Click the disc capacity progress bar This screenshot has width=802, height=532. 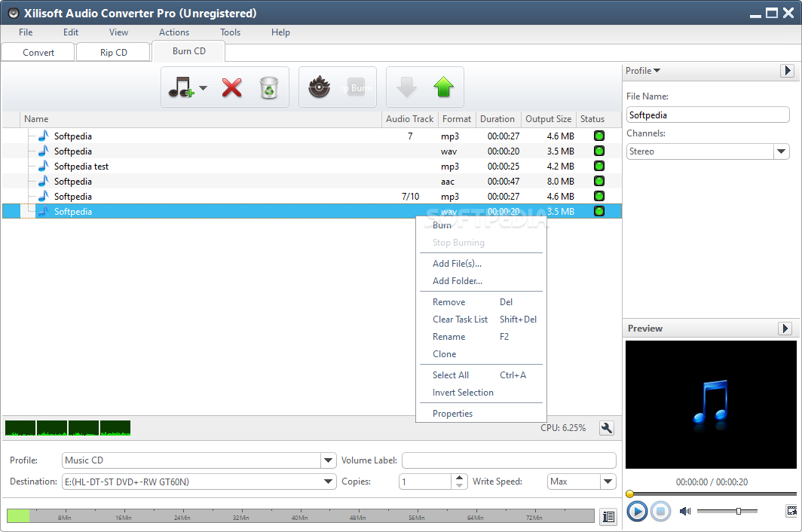[x=301, y=515]
